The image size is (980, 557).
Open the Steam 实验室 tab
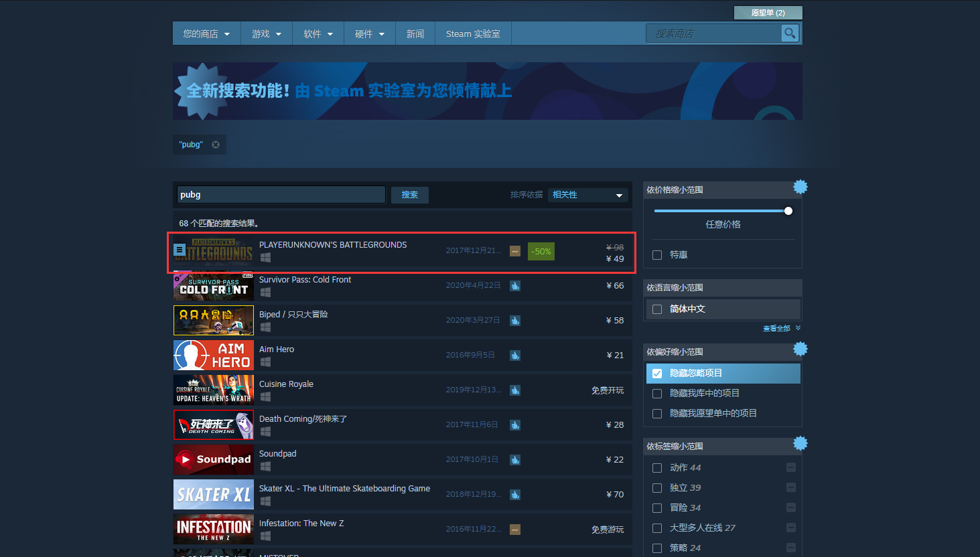[473, 33]
